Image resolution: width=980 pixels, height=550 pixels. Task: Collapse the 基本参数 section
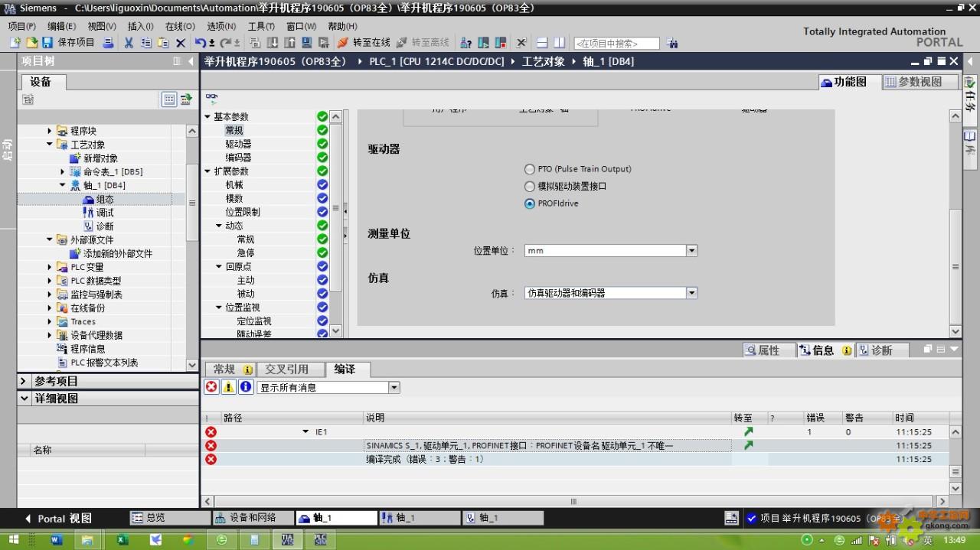tap(207, 117)
